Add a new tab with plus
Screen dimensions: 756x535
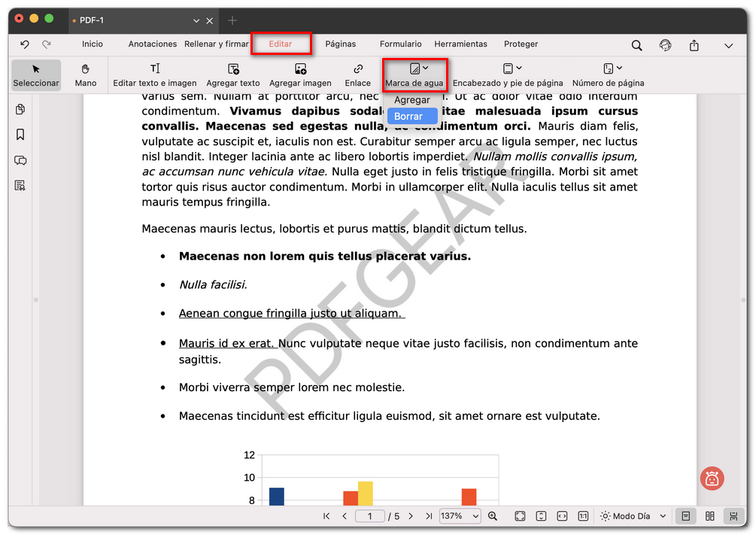point(232,20)
